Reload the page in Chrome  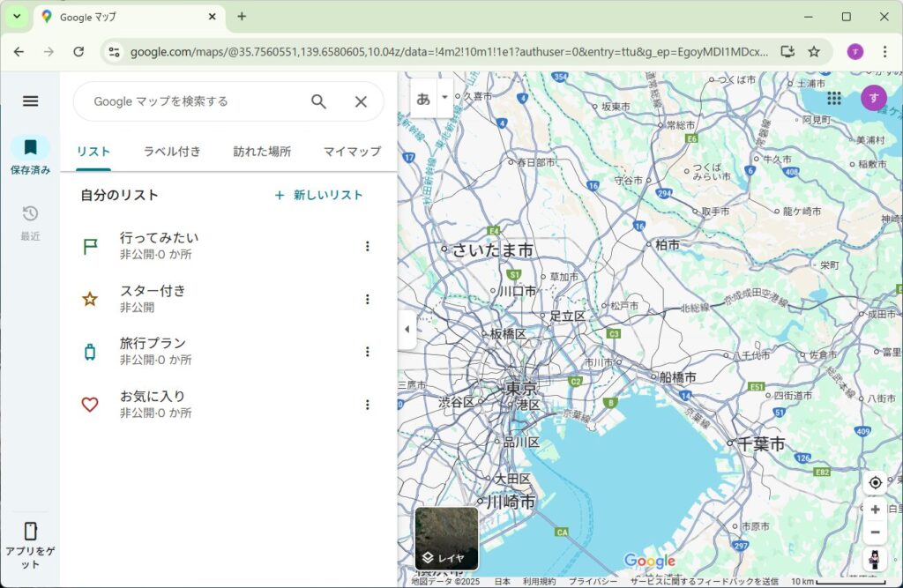[x=78, y=52]
